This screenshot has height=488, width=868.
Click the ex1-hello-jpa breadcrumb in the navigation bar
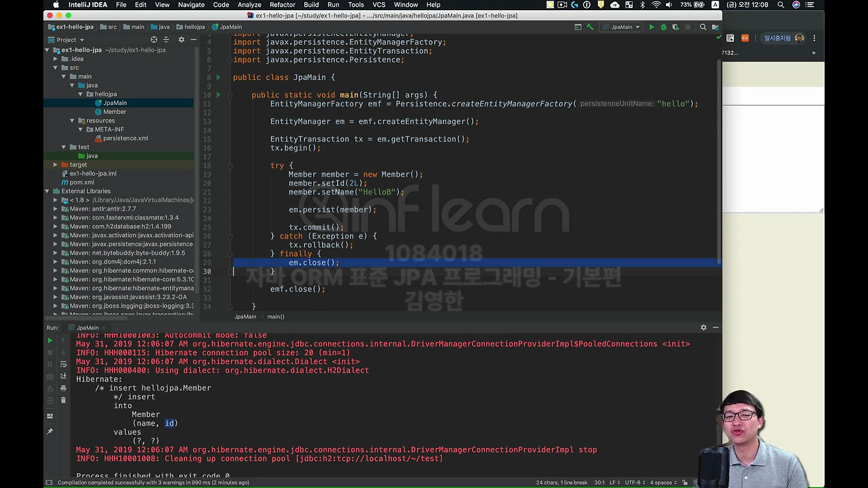coord(71,27)
